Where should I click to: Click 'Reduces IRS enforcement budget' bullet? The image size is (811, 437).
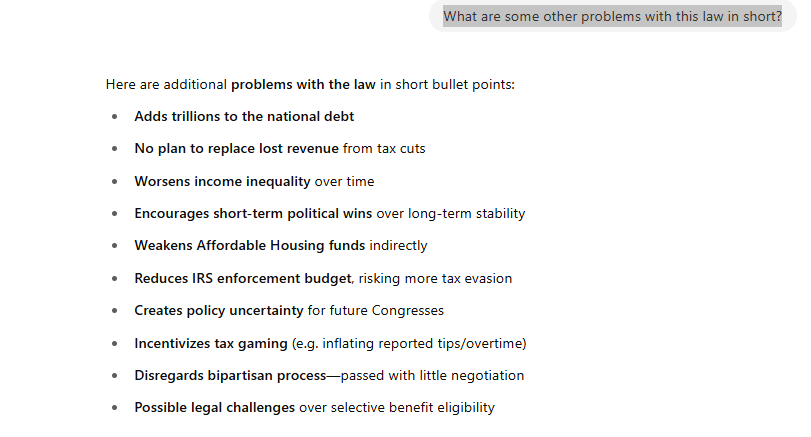(x=243, y=279)
